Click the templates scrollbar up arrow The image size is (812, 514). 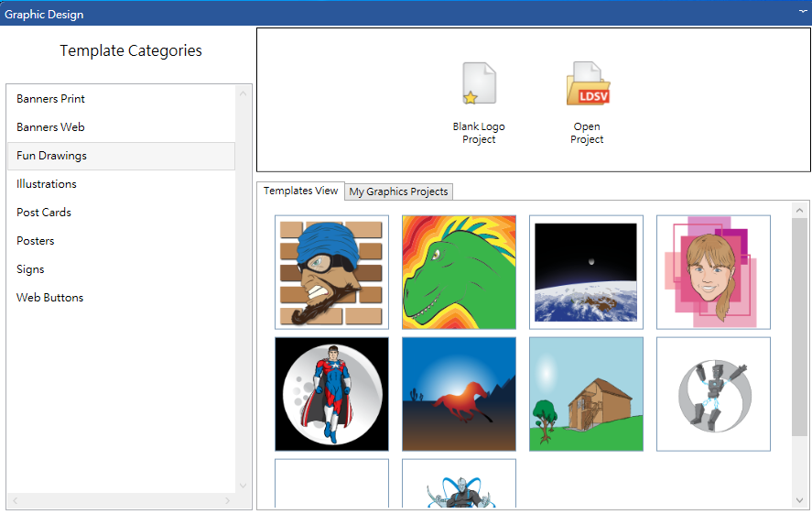coord(799,211)
